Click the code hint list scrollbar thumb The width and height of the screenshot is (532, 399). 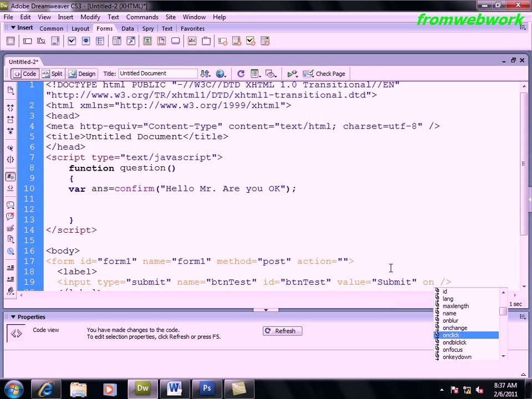pos(504,311)
